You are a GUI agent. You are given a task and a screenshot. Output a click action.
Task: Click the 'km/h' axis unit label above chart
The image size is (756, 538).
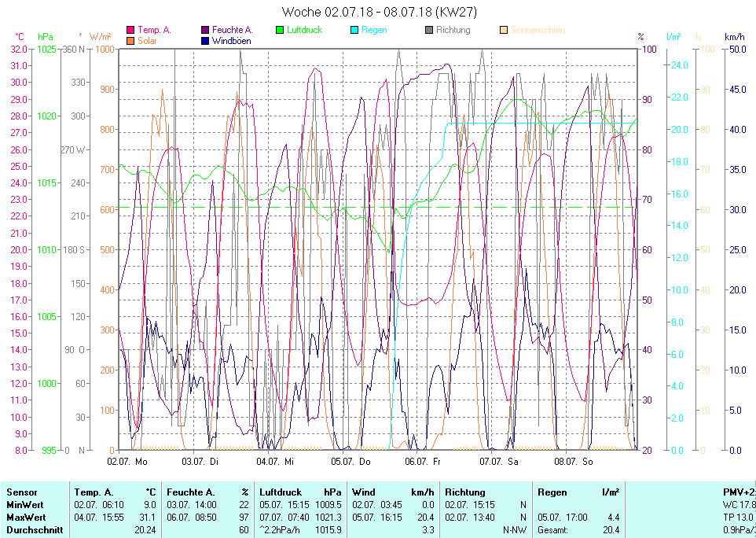click(734, 37)
